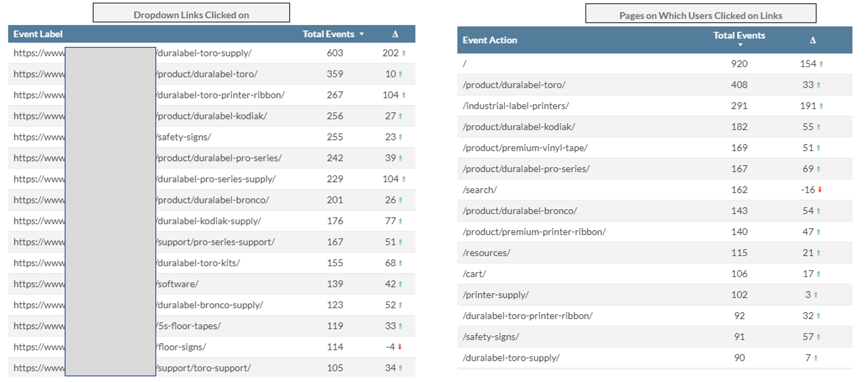Click sort arrow under right Total Events header
The image size is (868, 382).
click(x=740, y=45)
